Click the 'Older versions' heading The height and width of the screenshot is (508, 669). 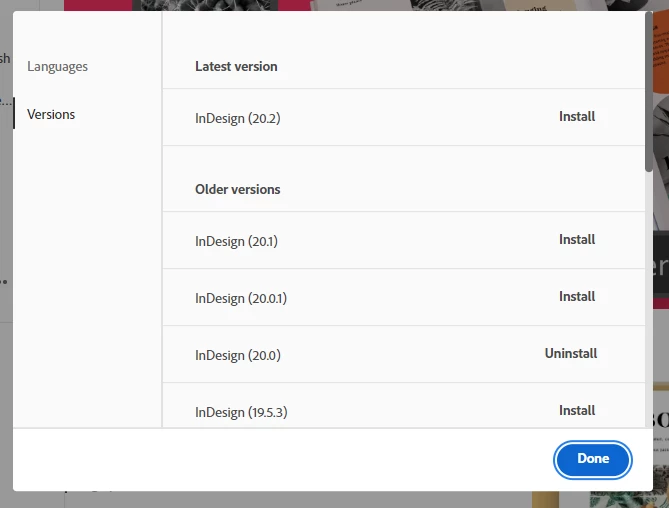click(238, 189)
